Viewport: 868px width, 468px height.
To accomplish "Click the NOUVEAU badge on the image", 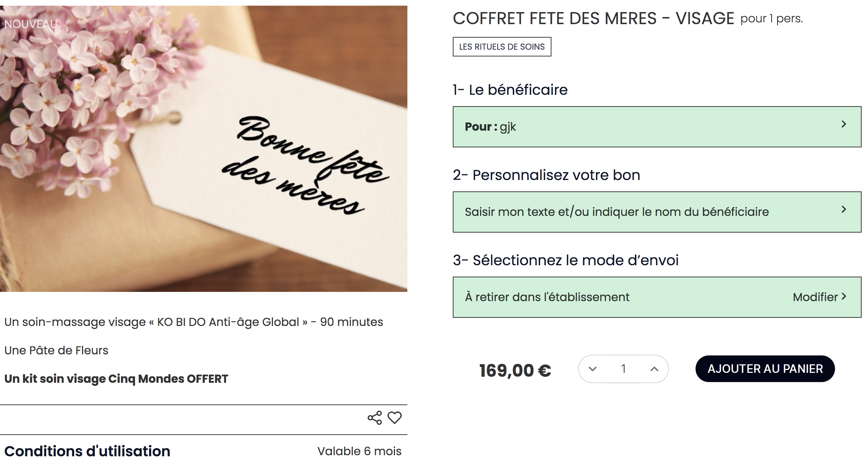I will pyautogui.click(x=31, y=24).
